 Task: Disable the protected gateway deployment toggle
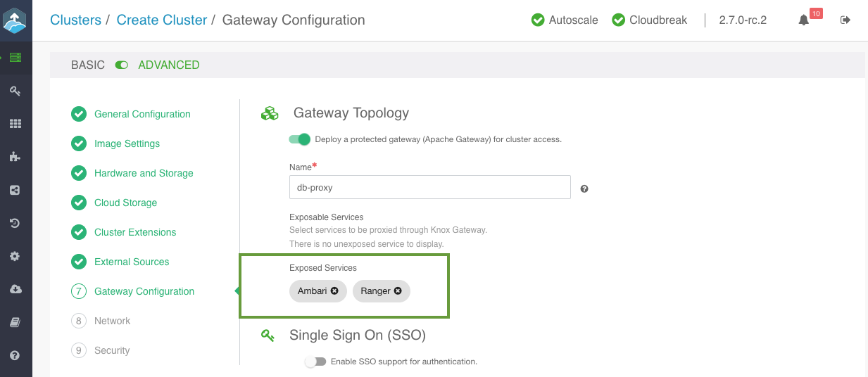tap(300, 139)
